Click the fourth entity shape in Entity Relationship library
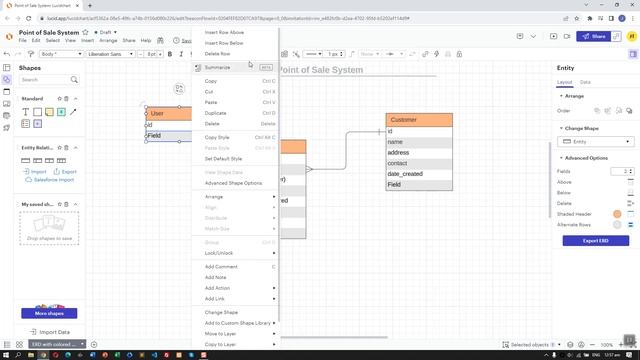640x360 pixels. (61, 160)
